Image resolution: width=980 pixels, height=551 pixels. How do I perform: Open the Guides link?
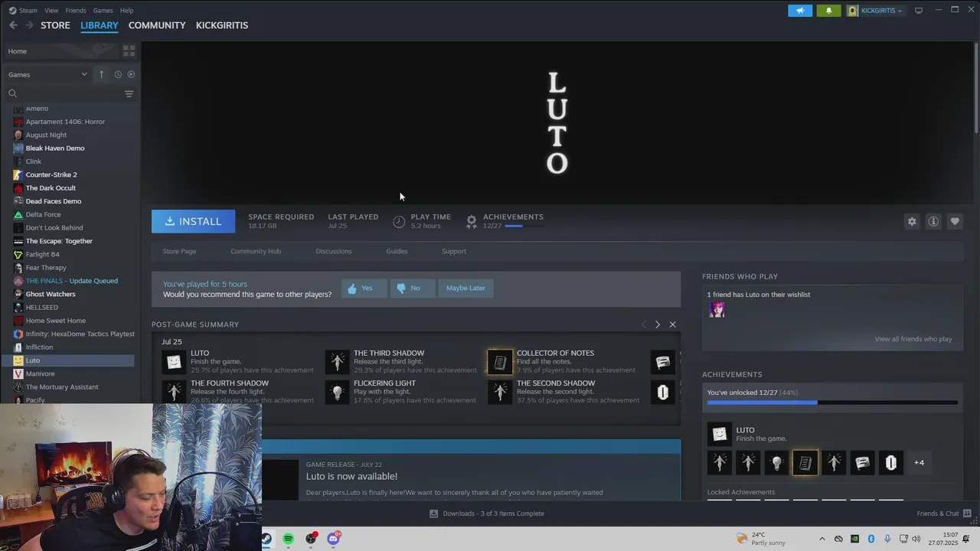pos(397,251)
